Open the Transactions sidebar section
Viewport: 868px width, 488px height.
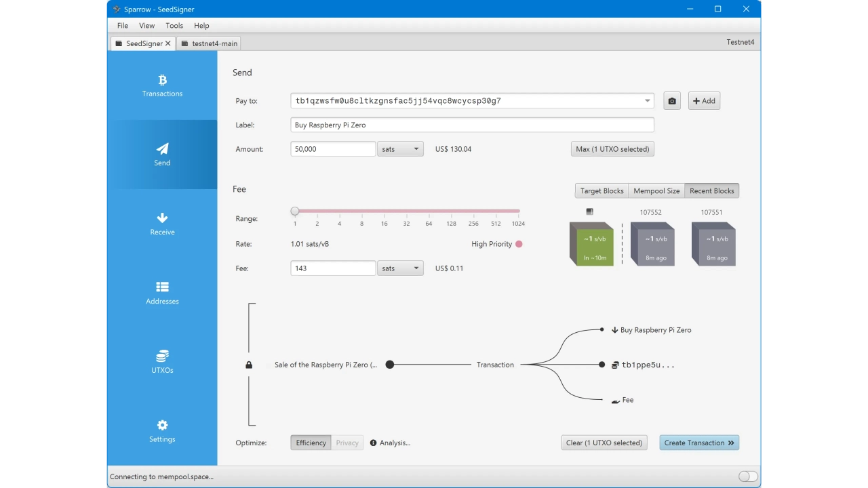click(x=162, y=86)
